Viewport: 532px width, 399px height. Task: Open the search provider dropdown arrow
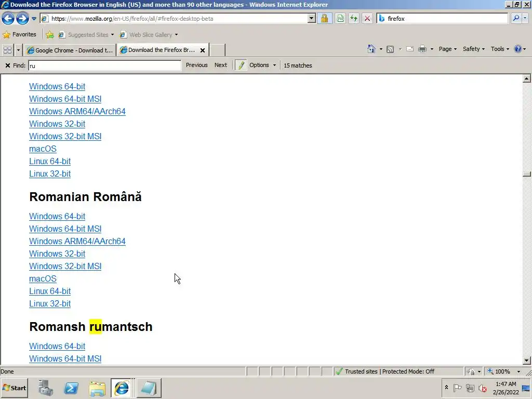525,18
